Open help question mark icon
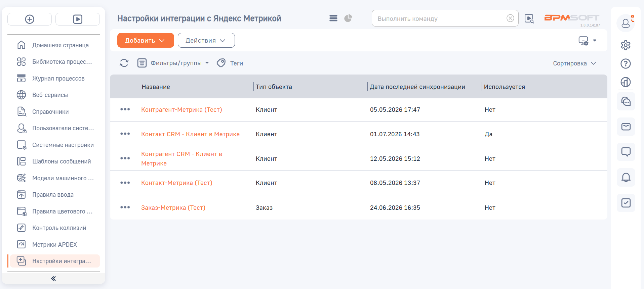The width and height of the screenshot is (644, 289). coord(626,63)
